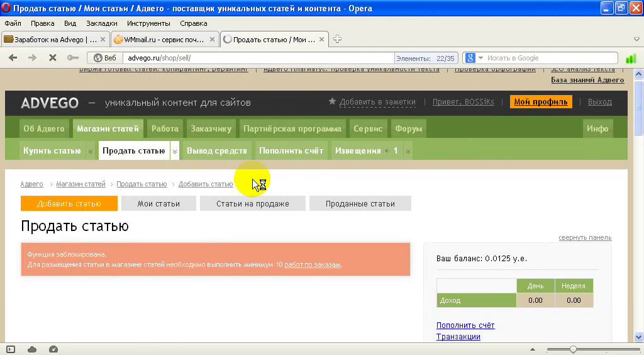Select Вывод средств submenu item
This screenshot has width=644, height=355.
pos(217,151)
